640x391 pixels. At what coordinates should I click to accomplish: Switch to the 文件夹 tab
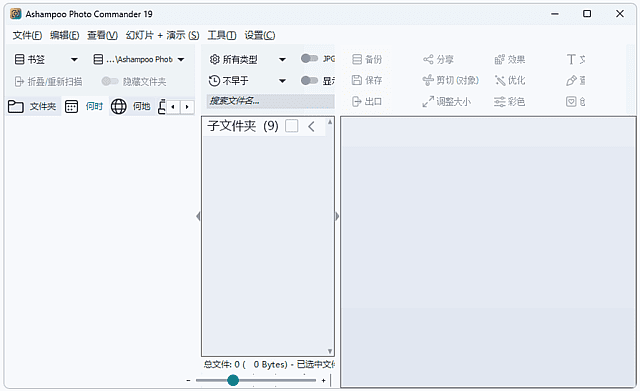[x=32, y=107]
